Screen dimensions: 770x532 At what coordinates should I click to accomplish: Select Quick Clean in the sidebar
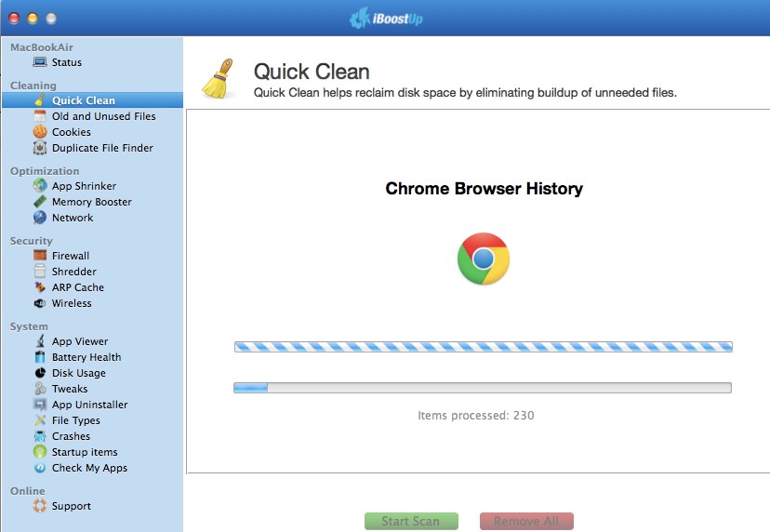pyautogui.click(x=92, y=100)
